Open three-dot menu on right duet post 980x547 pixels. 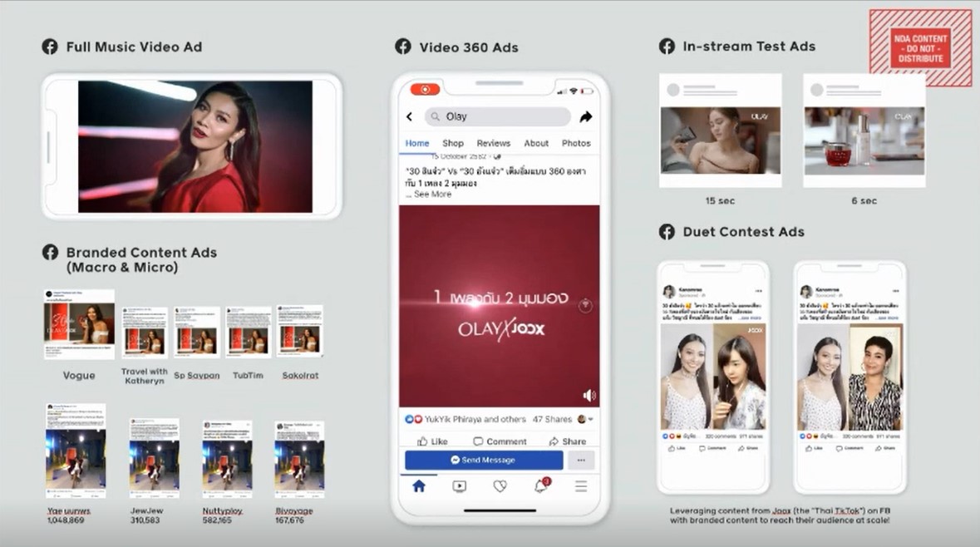point(895,291)
